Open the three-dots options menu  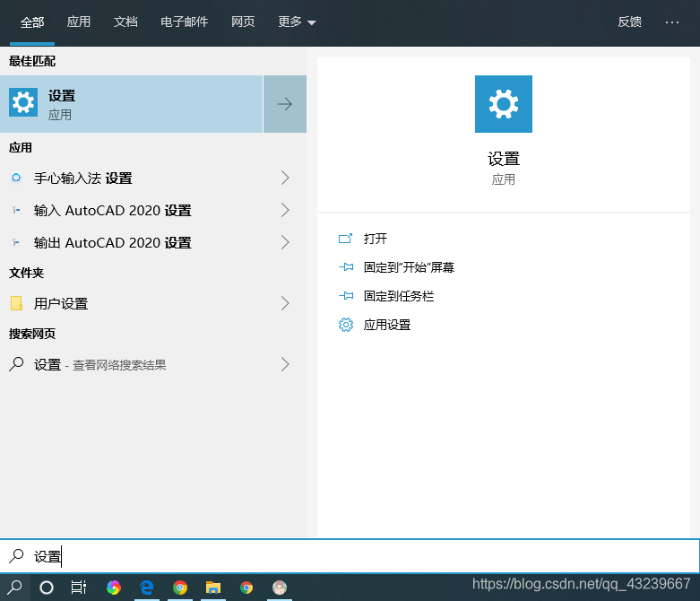tap(672, 22)
